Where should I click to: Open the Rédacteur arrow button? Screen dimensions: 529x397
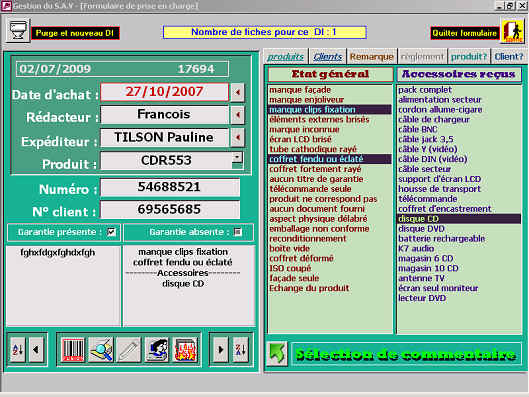[238, 115]
